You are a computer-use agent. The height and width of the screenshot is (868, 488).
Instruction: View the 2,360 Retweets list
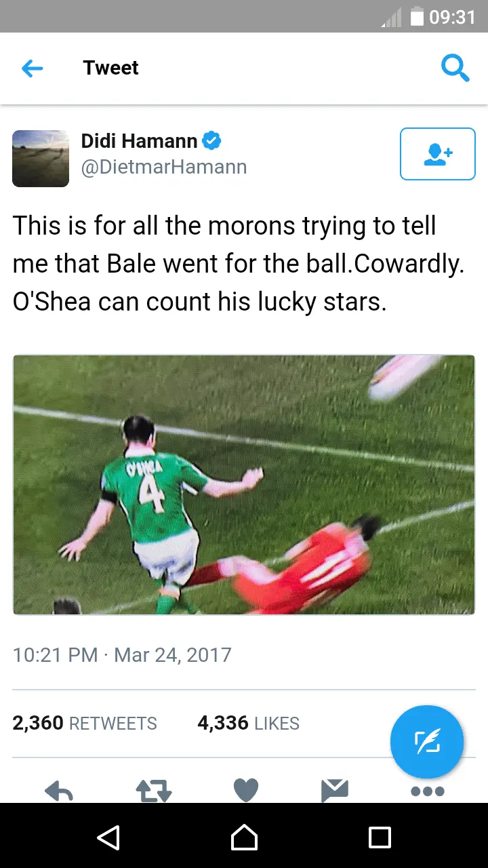click(85, 724)
